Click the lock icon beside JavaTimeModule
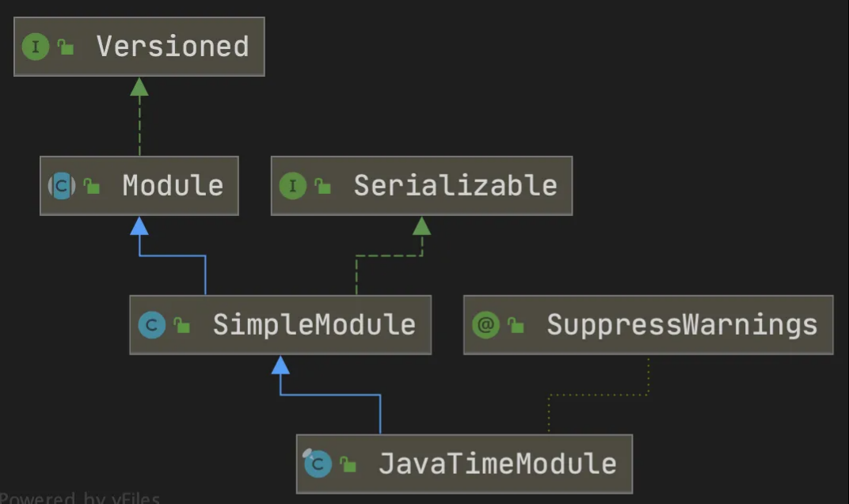849x504 pixels. coord(348,464)
